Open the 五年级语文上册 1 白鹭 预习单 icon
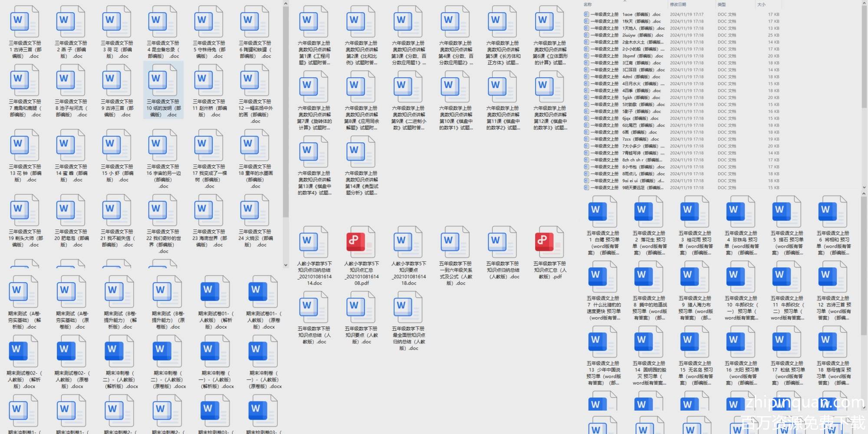The height and width of the screenshot is (434, 868). click(x=602, y=212)
